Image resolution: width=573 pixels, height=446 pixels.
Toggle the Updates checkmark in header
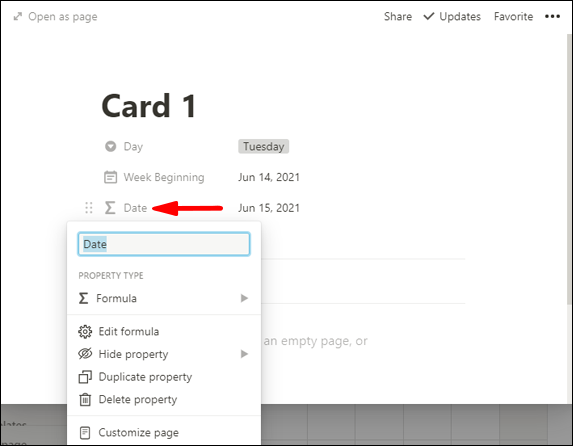click(429, 16)
